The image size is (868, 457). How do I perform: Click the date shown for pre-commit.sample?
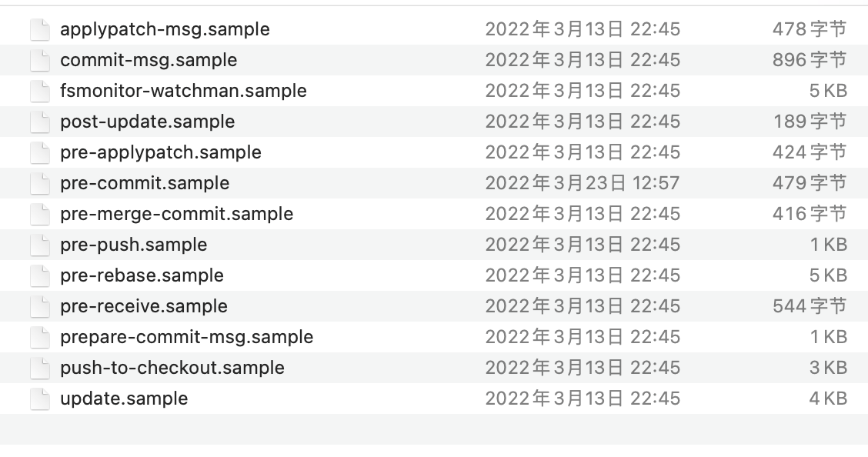click(x=583, y=183)
